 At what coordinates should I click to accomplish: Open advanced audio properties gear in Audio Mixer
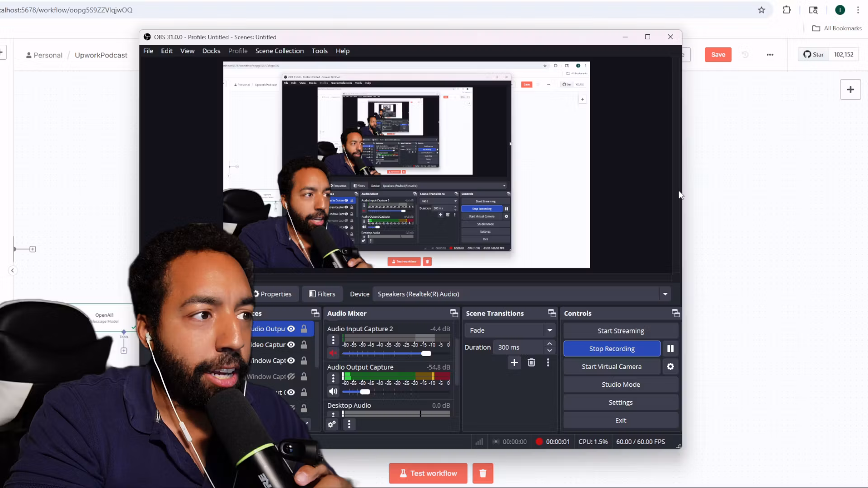[x=332, y=424]
